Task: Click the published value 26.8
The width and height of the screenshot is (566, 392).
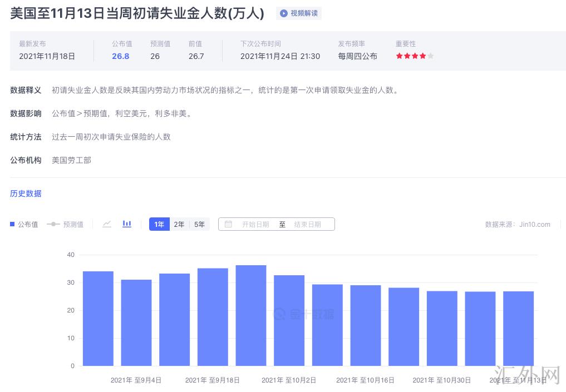Action: coord(120,56)
